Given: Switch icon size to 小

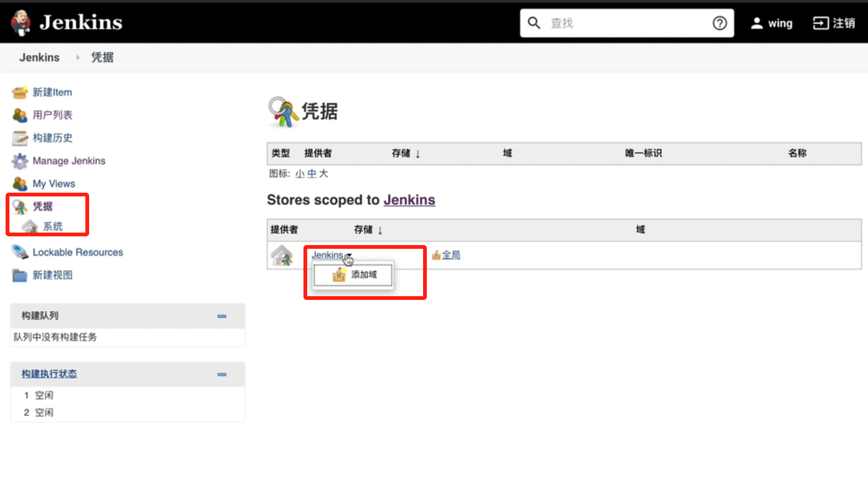Looking at the screenshot, I should pyautogui.click(x=300, y=174).
